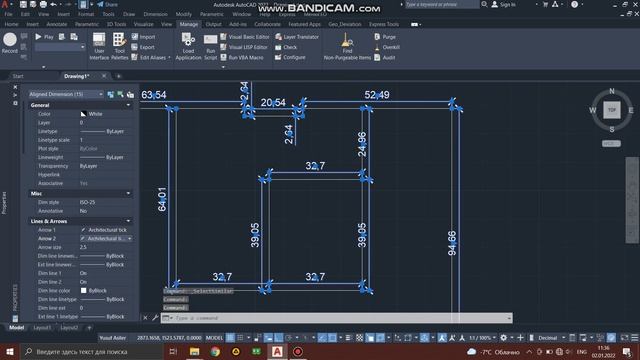
Task: Click Configure standards
Action: pyautogui.click(x=290, y=58)
